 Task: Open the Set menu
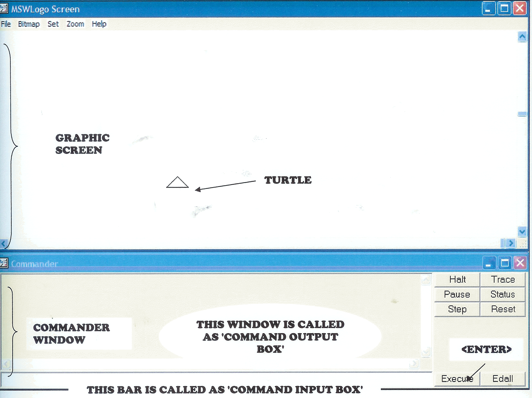(x=53, y=24)
